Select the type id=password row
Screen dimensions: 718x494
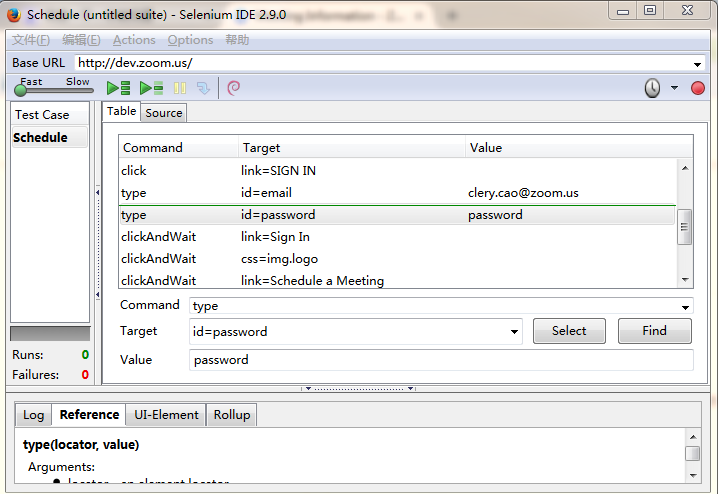[x=397, y=215]
